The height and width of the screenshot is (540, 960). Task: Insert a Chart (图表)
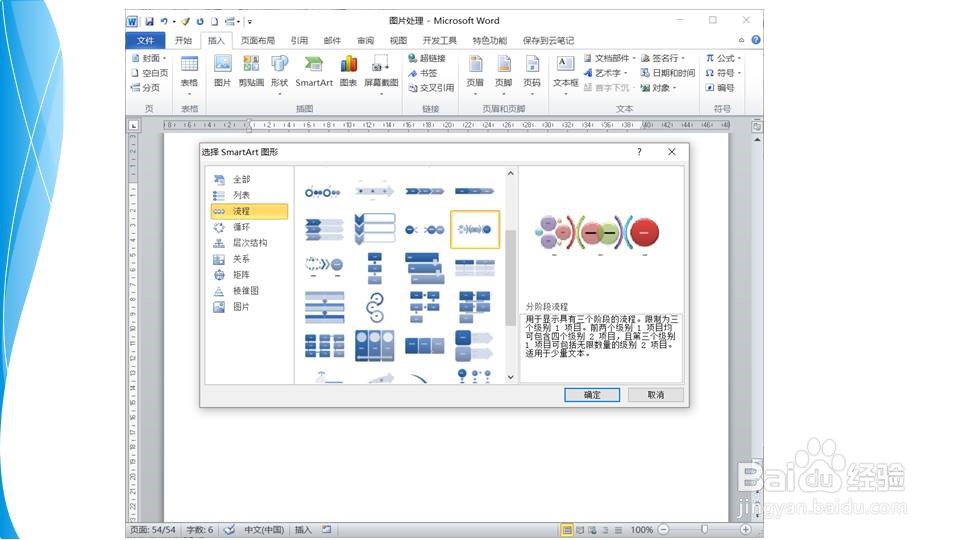click(x=348, y=70)
